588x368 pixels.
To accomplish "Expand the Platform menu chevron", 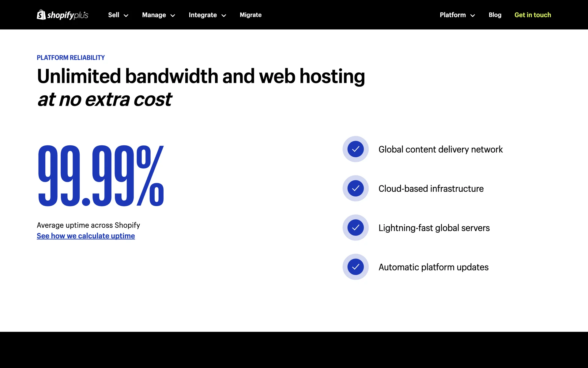I will [473, 16].
